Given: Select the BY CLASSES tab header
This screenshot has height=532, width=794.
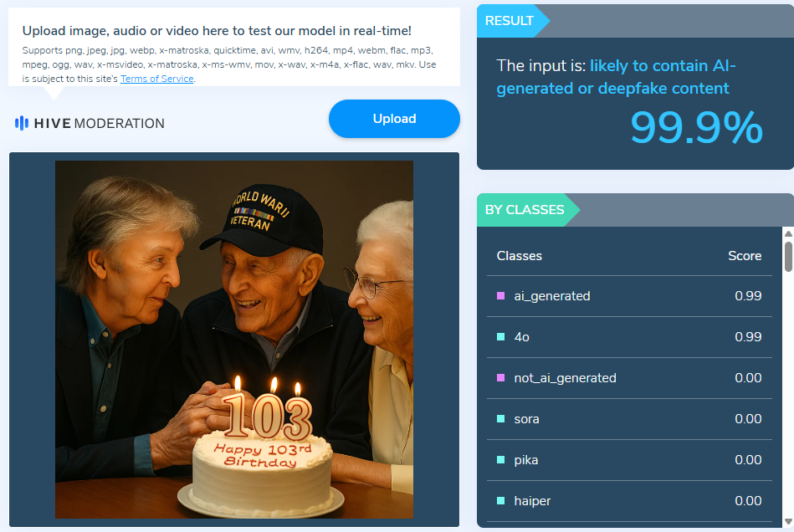Looking at the screenshot, I should coord(525,210).
